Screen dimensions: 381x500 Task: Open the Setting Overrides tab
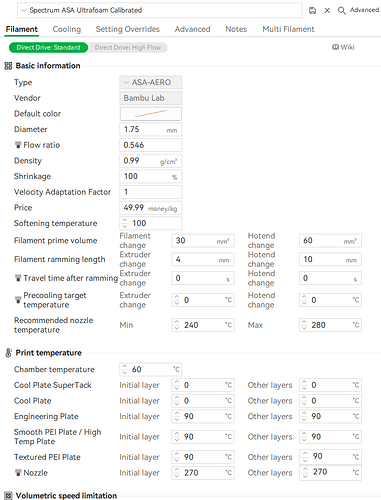(128, 29)
